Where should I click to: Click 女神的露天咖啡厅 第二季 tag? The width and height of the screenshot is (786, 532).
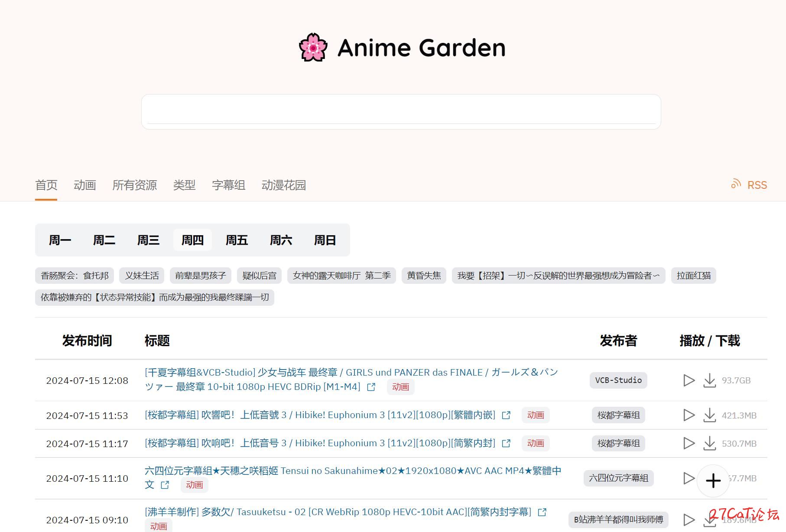pos(341,276)
